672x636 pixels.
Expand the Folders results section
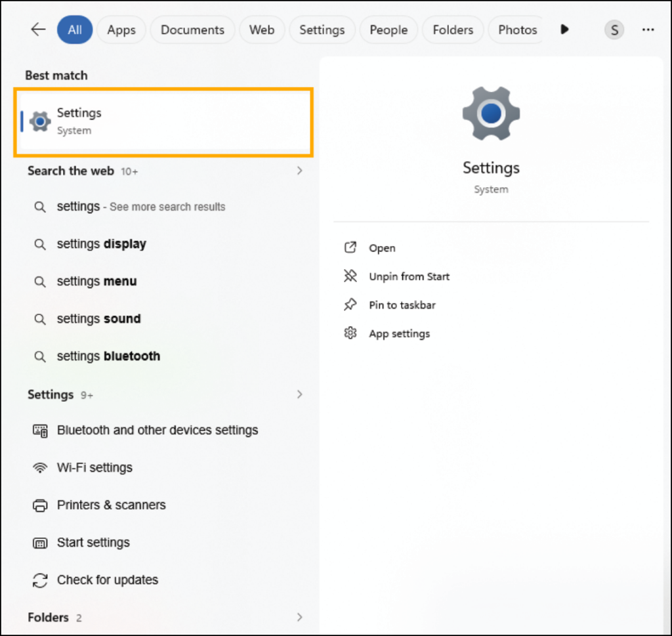pos(300,618)
